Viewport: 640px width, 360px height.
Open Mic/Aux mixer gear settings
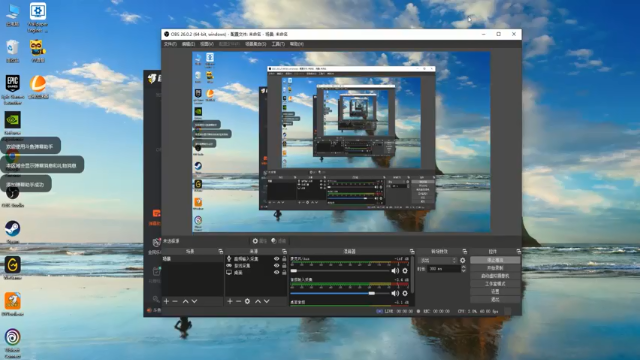coord(405,271)
